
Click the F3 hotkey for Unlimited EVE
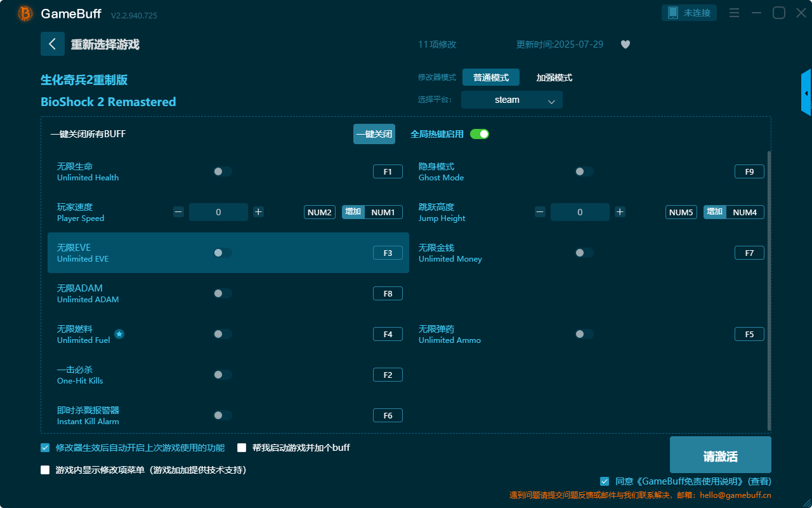pos(388,253)
